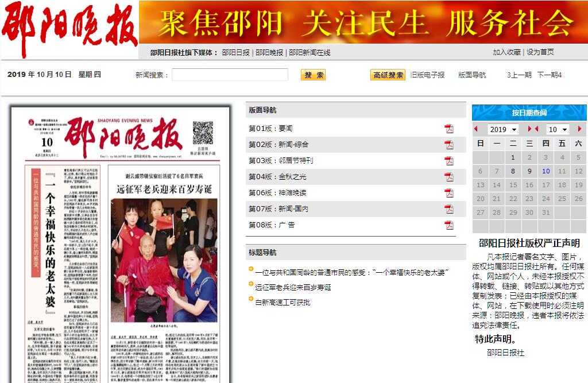Select October 9 in the calendar
Screen dimensions: 588x383
click(529, 171)
